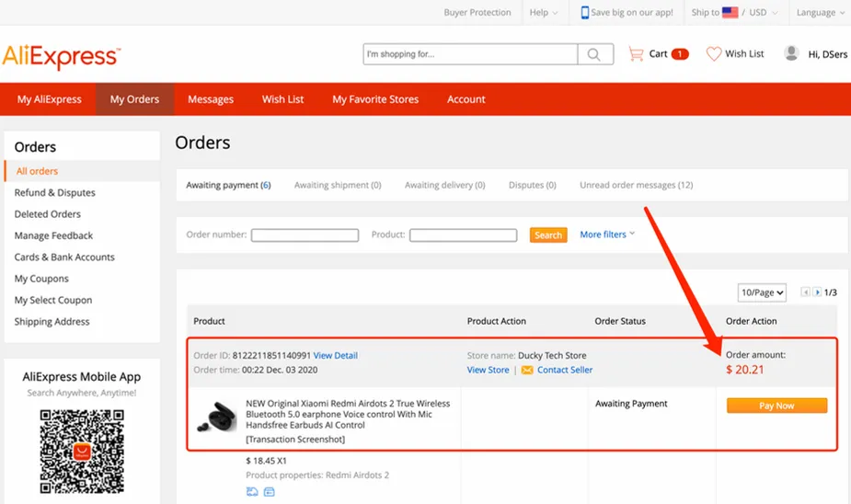Click the Redmi Airdots product thumbnail
The height and width of the screenshot is (504, 851).
[216, 417]
